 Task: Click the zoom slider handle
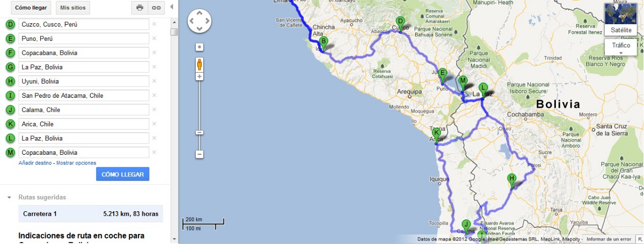pos(200,133)
